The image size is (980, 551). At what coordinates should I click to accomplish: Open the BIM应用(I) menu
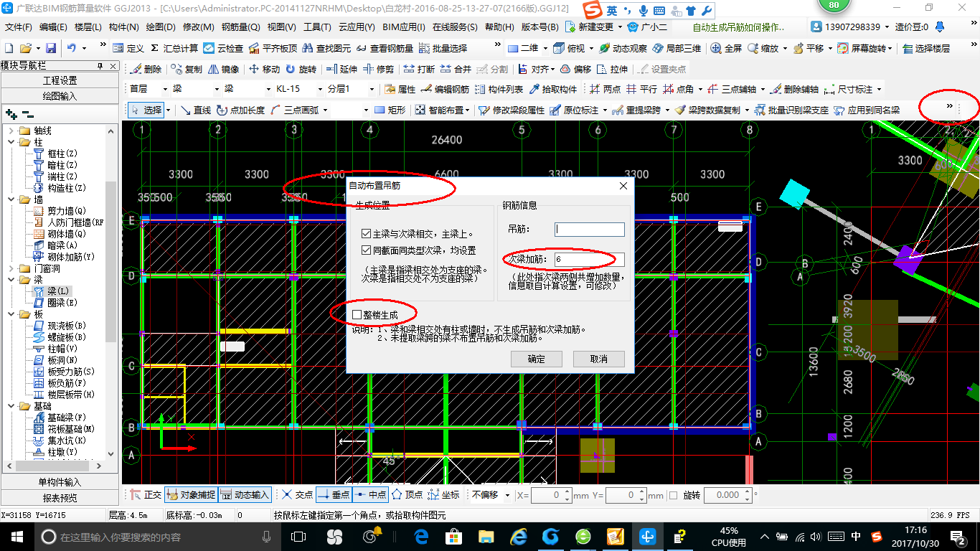click(x=404, y=27)
